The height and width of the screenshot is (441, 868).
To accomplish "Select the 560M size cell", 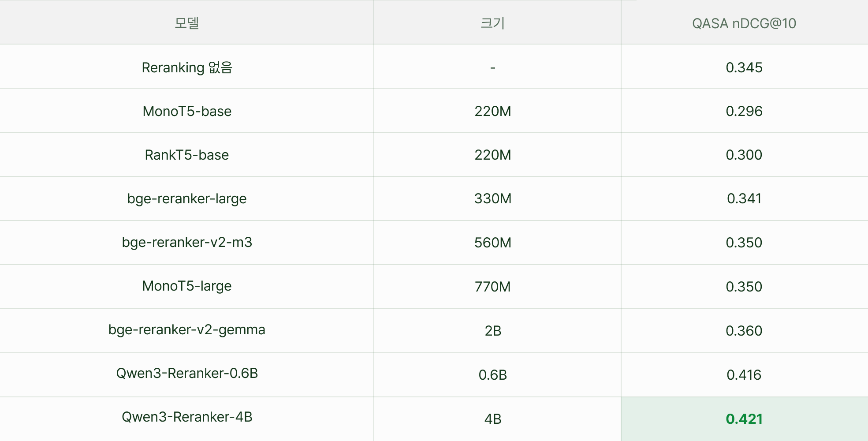I will coord(493,243).
